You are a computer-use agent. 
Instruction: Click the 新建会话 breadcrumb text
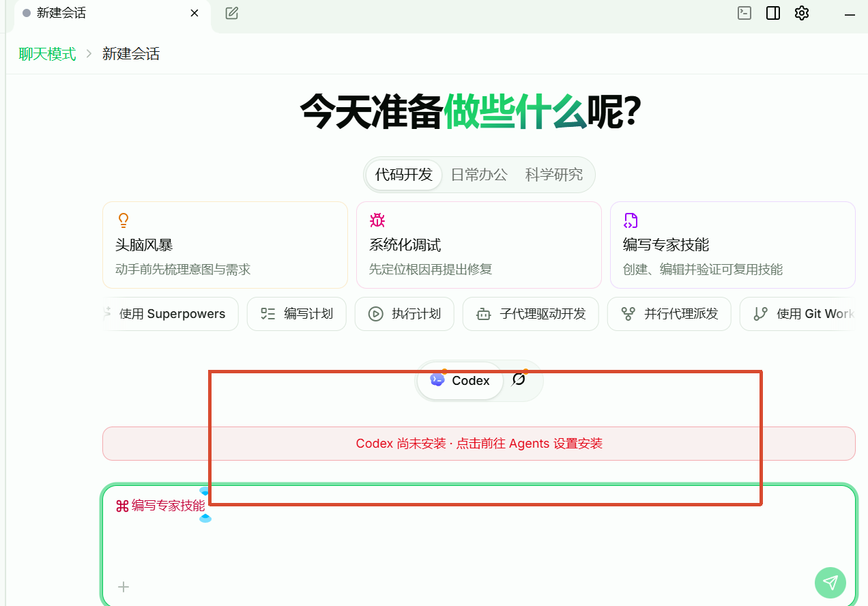131,54
